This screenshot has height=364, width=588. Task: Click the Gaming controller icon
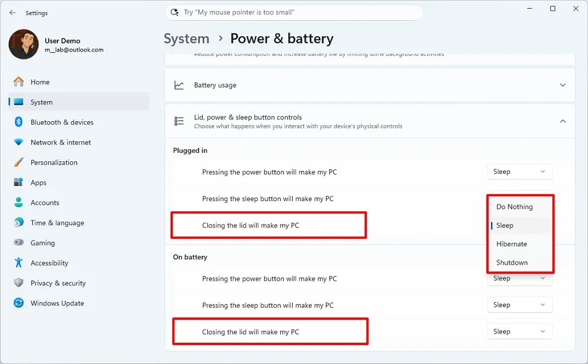pos(18,242)
